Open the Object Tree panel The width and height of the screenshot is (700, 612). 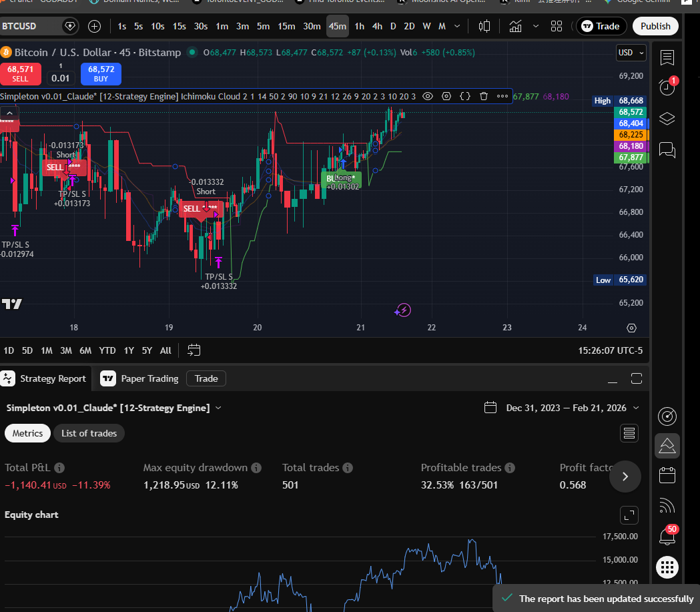tap(667, 118)
